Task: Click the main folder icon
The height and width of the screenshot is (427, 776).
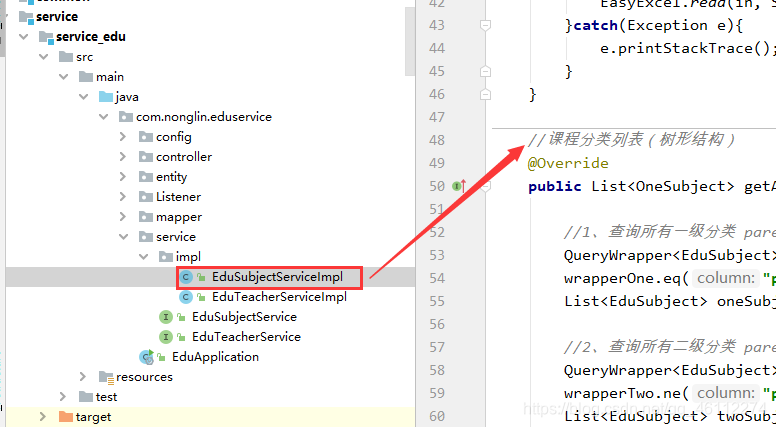Action: coord(86,77)
